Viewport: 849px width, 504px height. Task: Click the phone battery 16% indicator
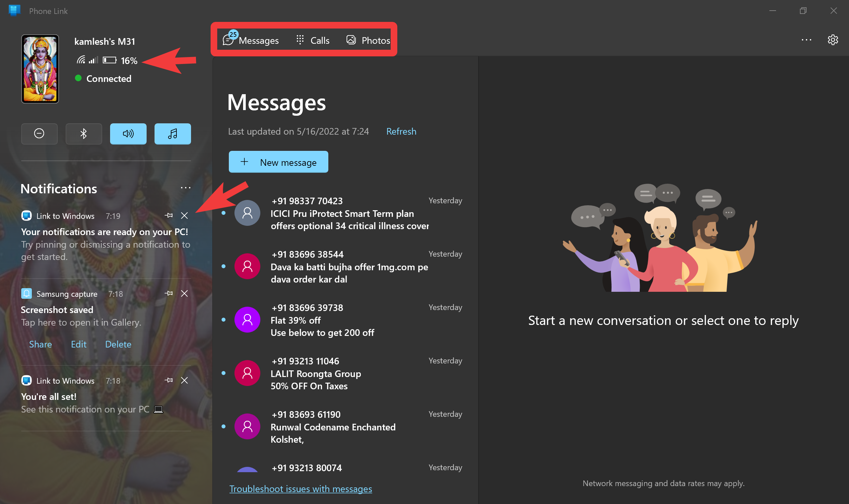(120, 60)
